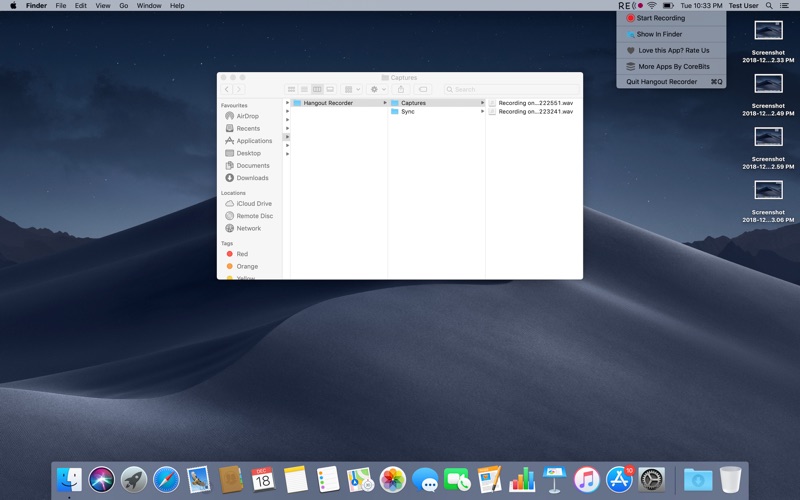Select Network in sidebar

pos(247,229)
